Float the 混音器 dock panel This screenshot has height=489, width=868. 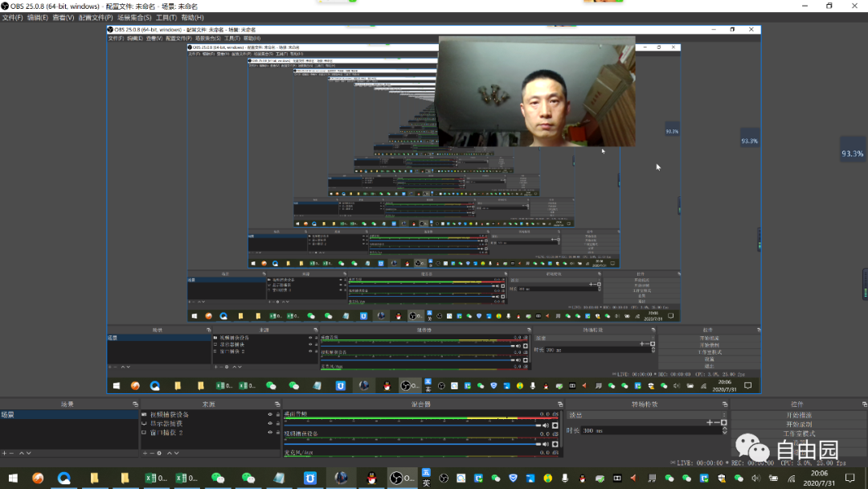560,405
